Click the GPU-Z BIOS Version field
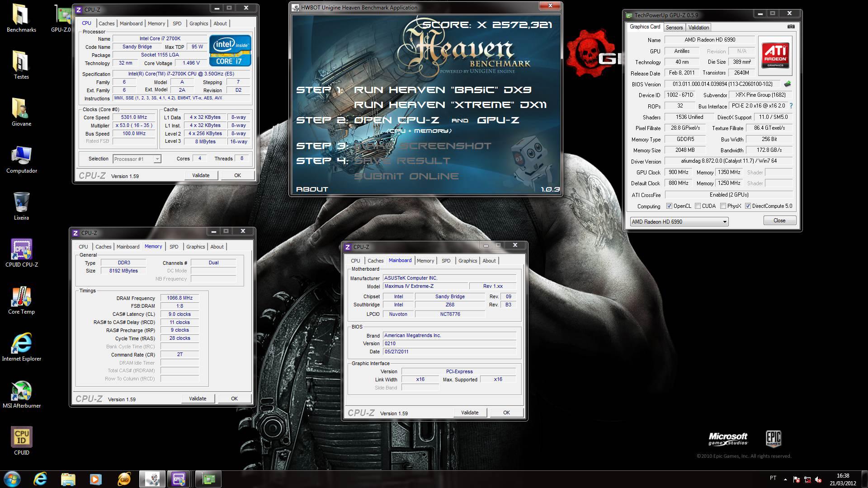Viewport: 868px width, 488px height. [722, 84]
